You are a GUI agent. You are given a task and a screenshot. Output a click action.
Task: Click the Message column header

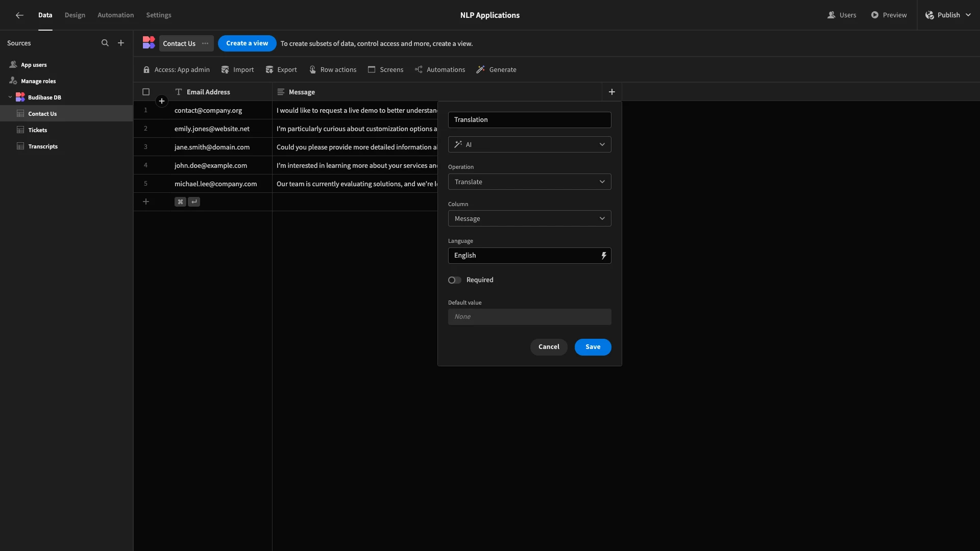point(437,92)
